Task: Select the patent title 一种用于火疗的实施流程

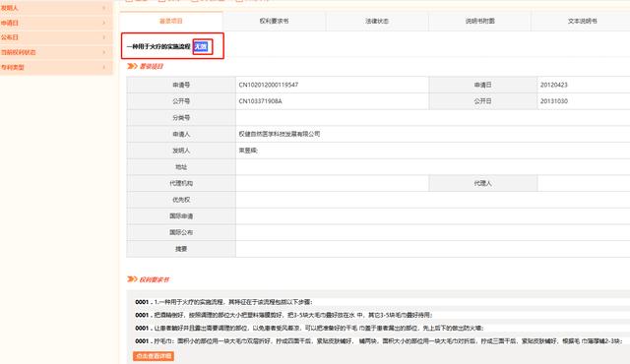Action: coord(158,46)
